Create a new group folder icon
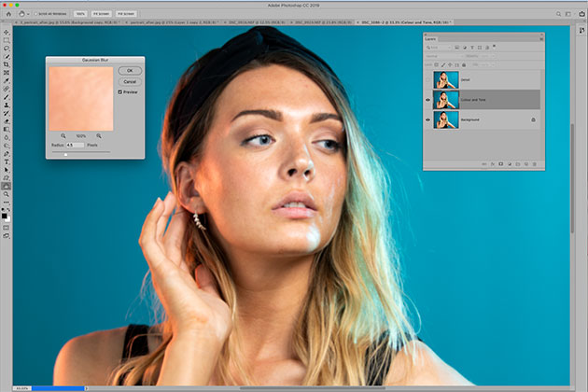The width and height of the screenshot is (588, 392). click(x=518, y=164)
